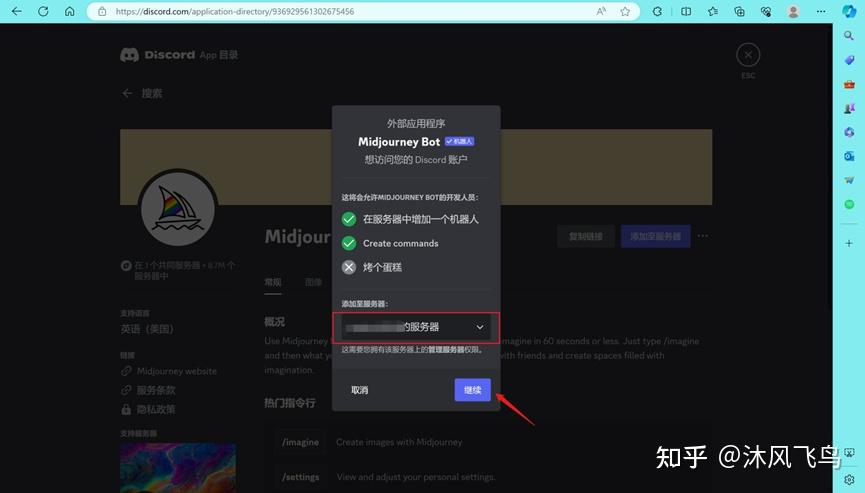The width and height of the screenshot is (865, 493).
Task: Open the sidebar Microsoft 365 icon
Action: coord(849,132)
